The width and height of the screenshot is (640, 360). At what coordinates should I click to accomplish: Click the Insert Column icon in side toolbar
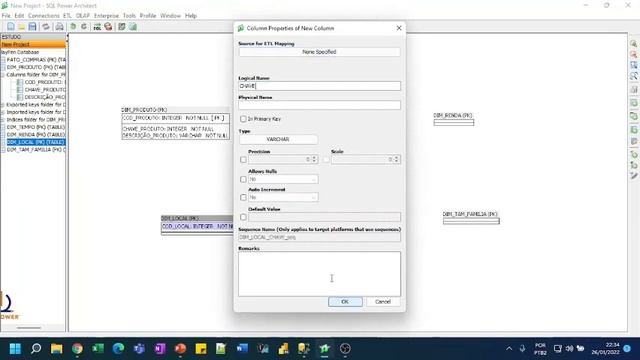point(633,130)
